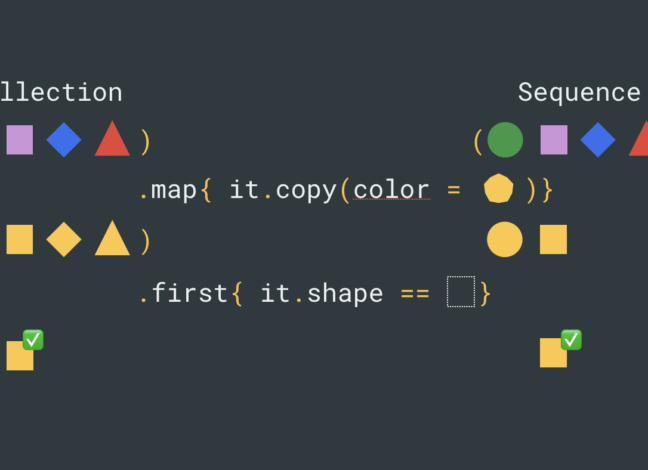The width and height of the screenshot is (648, 470).
Task: Click the empty dotted square after ==
Action: (x=461, y=292)
